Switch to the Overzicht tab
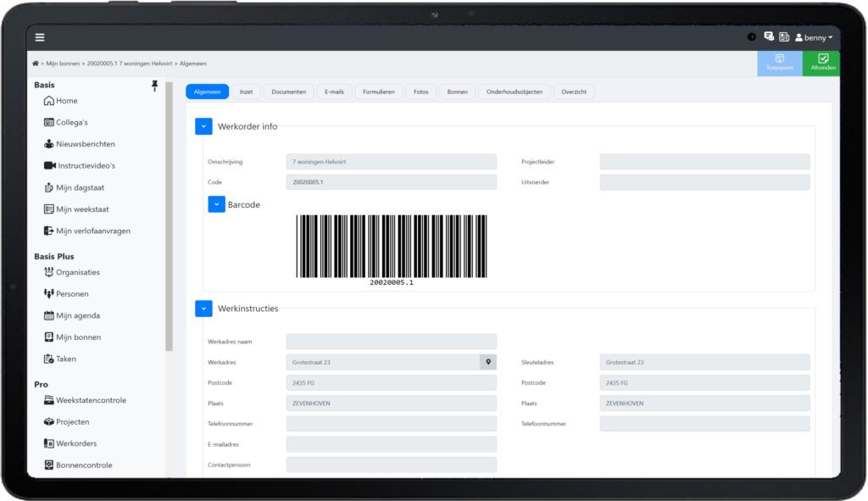The image size is (868, 501). coord(574,92)
